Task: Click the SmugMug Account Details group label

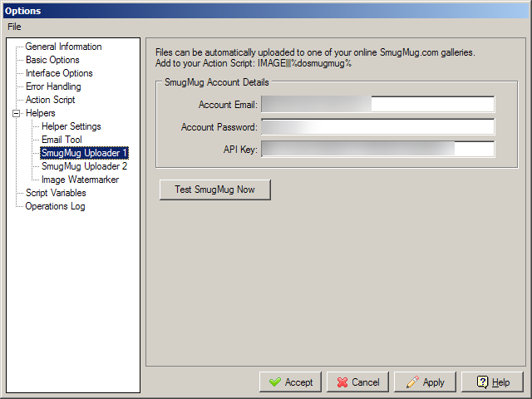Action: pos(217,82)
